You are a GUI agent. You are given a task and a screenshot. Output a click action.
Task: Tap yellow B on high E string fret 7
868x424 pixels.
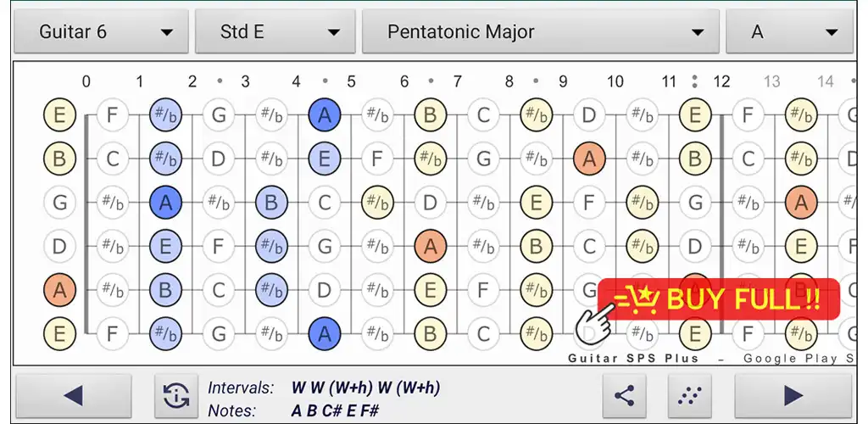[430, 115]
